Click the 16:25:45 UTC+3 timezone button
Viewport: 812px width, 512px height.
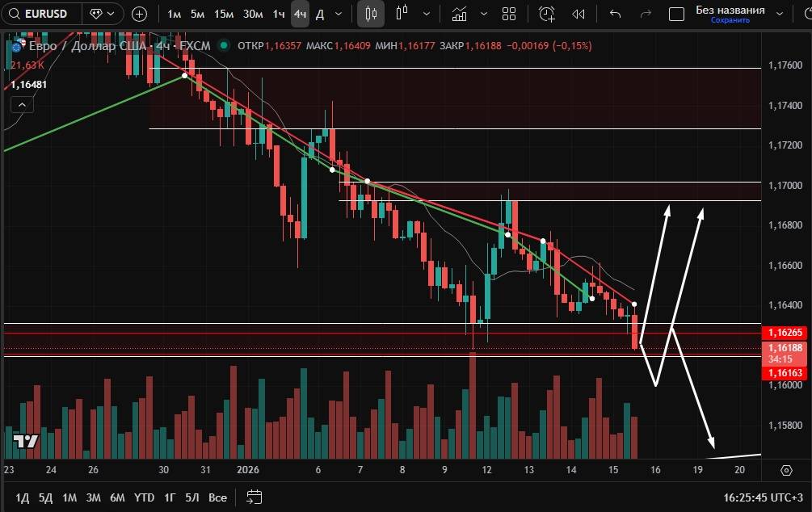763,497
